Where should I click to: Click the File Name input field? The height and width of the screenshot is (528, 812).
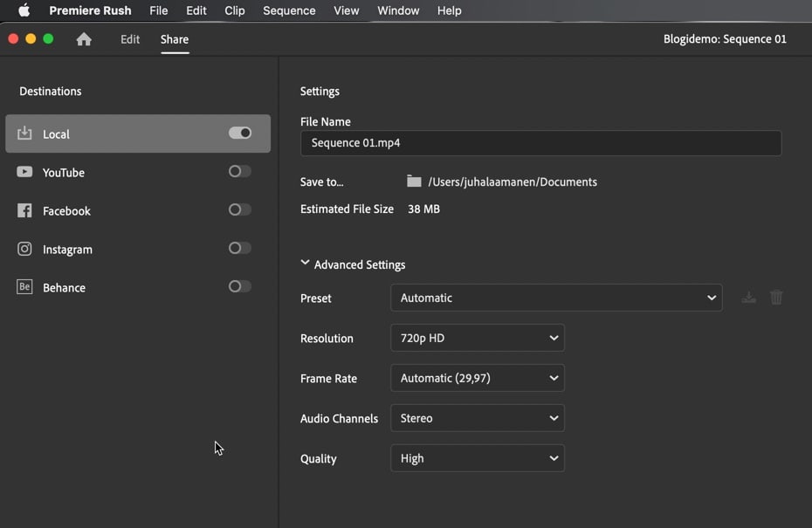[540, 143]
